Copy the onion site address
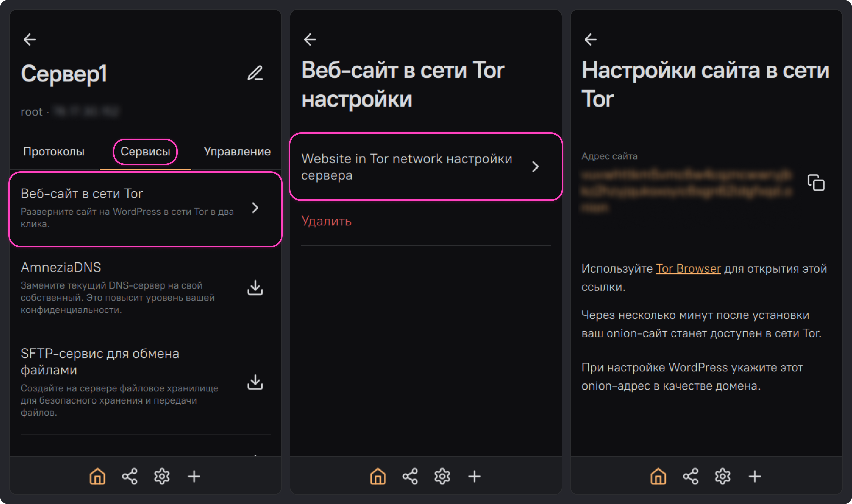Viewport: 852px width, 504px height. click(x=816, y=183)
